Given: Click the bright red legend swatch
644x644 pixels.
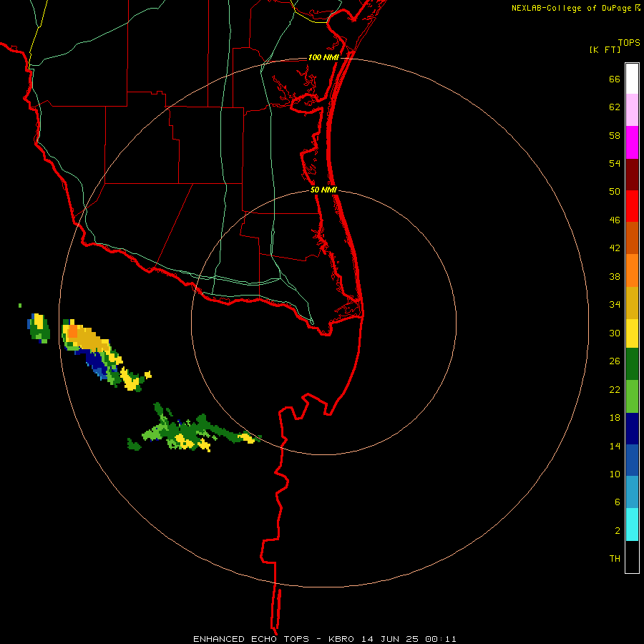Looking at the screenshot, I should coord(632,206).
